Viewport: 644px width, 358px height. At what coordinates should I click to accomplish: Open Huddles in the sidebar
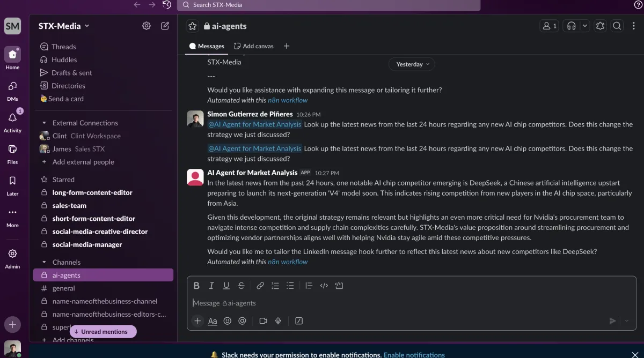pyautogui.click(x=103, y=60)
